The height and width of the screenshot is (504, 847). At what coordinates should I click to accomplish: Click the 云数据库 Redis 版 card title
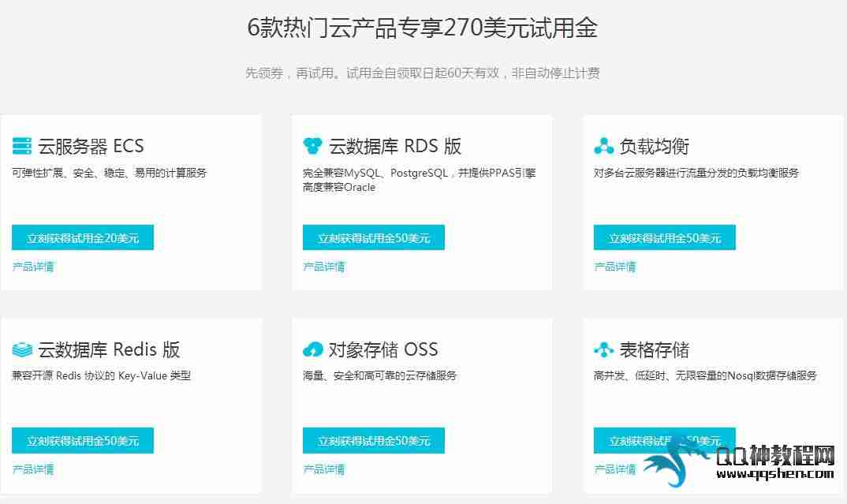click(x=109, y=349)
